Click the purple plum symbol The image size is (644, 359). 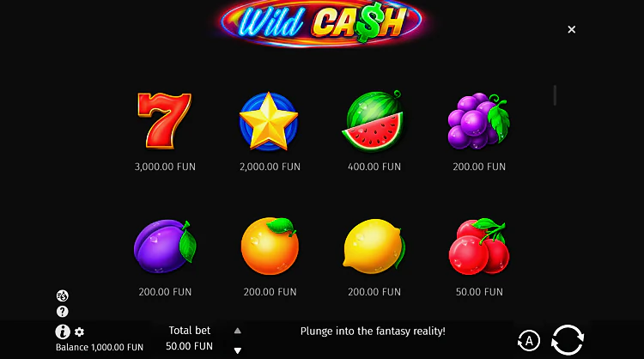165,246
